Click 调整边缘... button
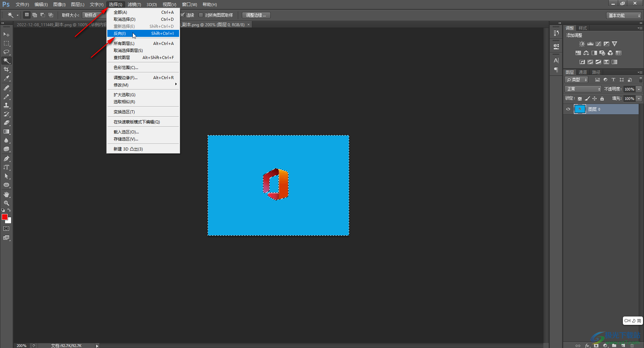This screenshot has width=644, height=348. [x=256, y=15]
